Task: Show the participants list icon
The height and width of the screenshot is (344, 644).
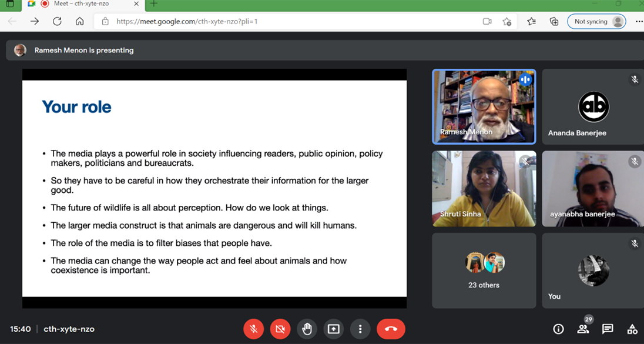Action: 583,329
